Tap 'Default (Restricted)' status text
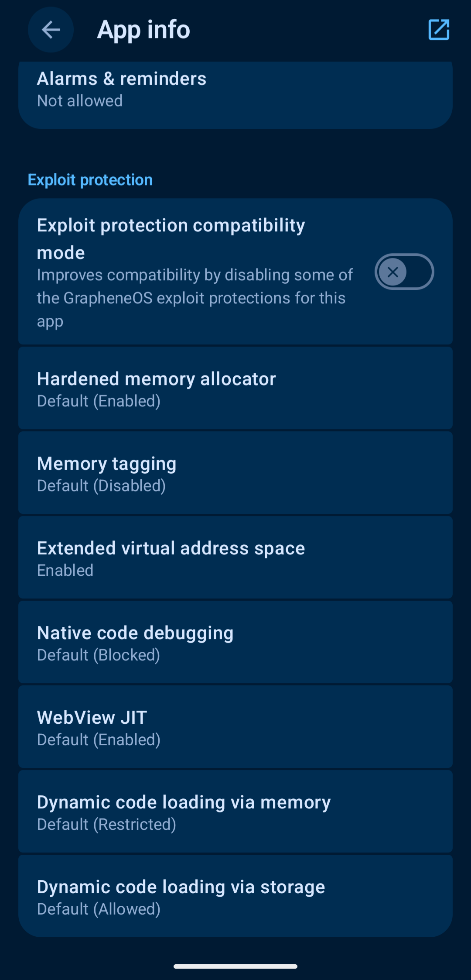Screen dimensions: 471x980 point(106,825)
